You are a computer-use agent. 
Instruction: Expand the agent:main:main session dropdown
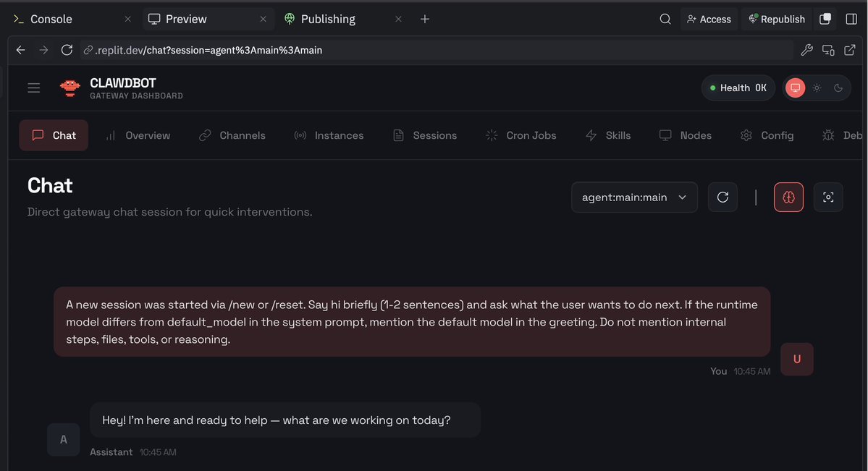[634, 197]
